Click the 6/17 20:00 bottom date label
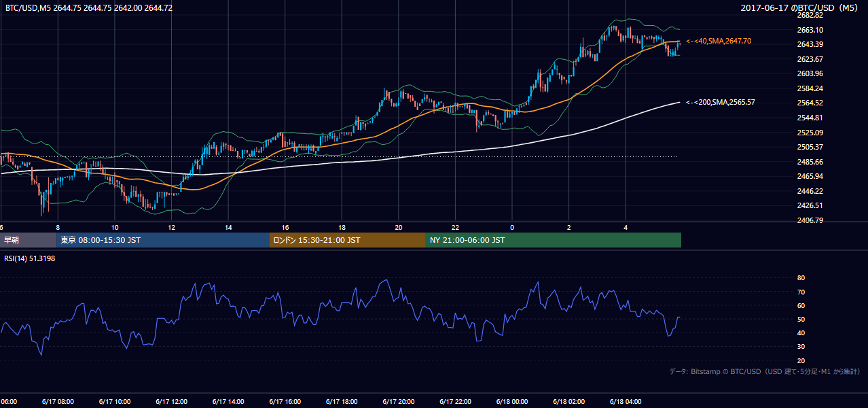Screen dimensions: 868x408 398,401
